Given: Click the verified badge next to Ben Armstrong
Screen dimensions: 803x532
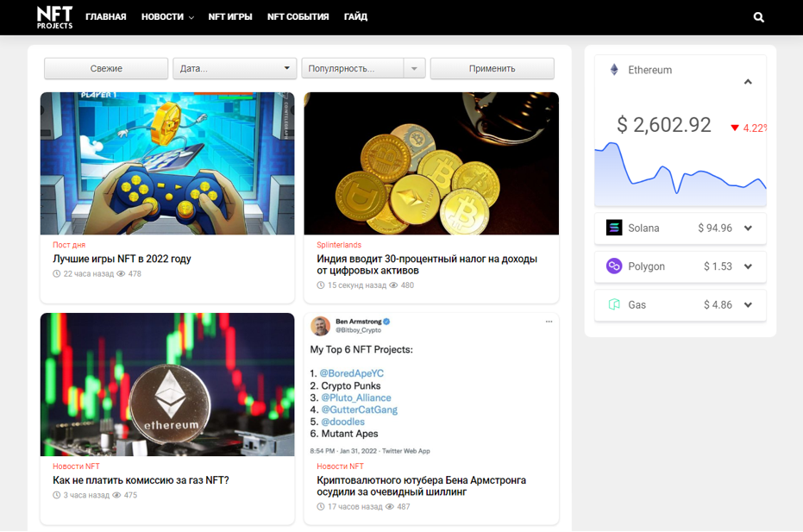Looking at the screenshot, I should pyautogui.click(x=386, y=322).
